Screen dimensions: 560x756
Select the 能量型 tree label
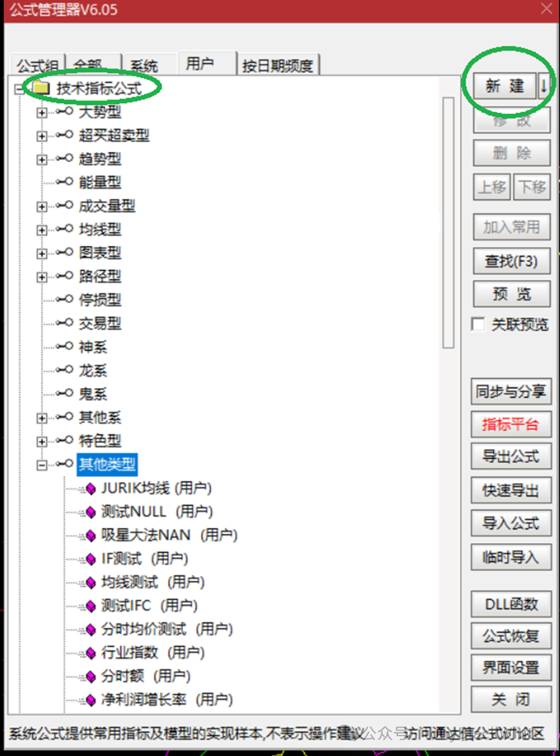tap(100, 182)
